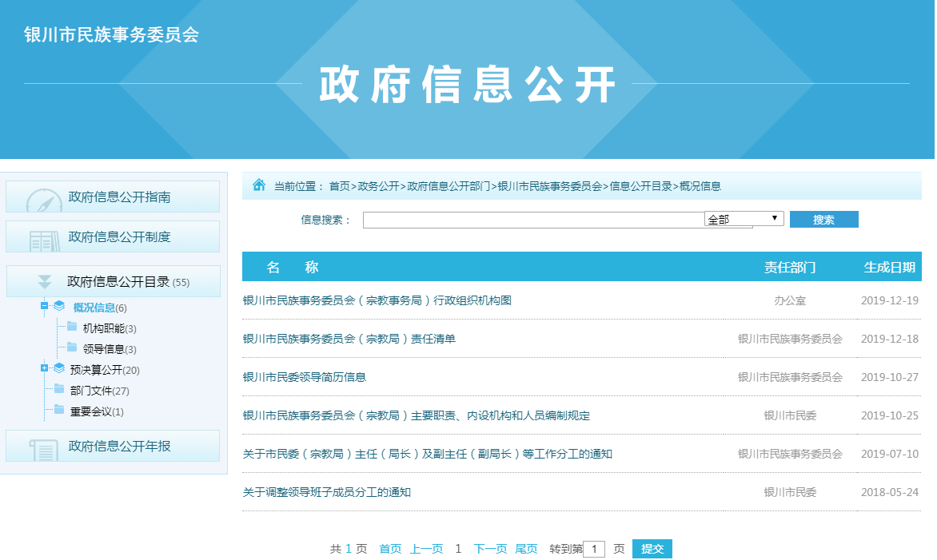Click the compass icon beside 政府信息公开指南

[43, 200]
